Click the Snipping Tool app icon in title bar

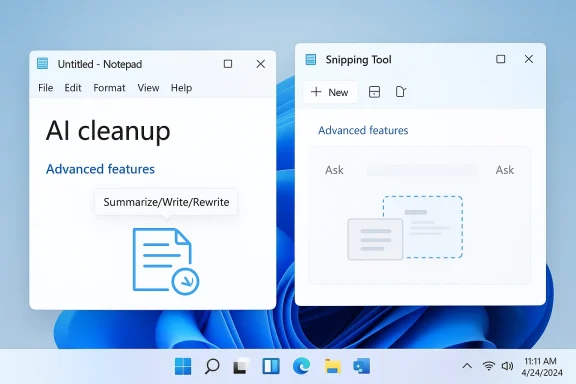(x=311, y=59)
